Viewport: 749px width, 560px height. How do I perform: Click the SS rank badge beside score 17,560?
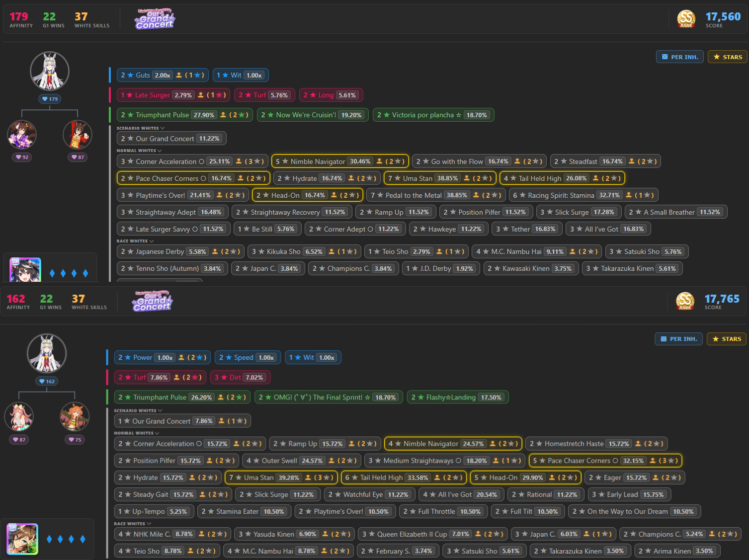[x=686, y=19]
